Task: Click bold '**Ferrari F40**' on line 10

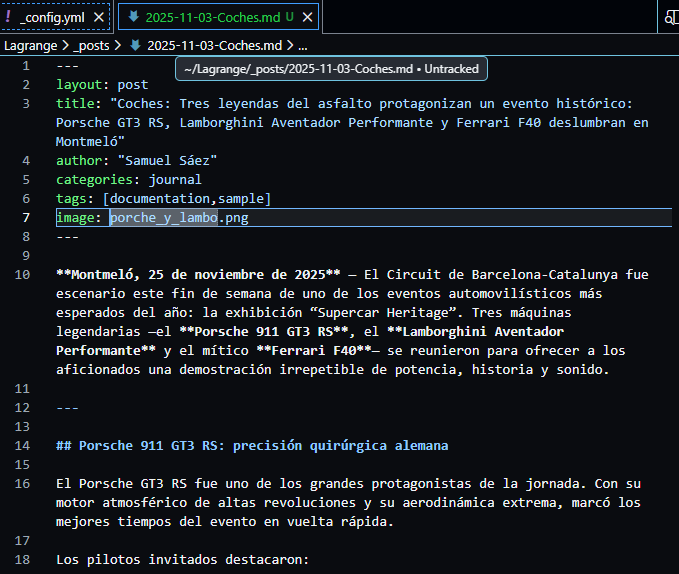Action: pyautogui.click(x=314, y=351)
